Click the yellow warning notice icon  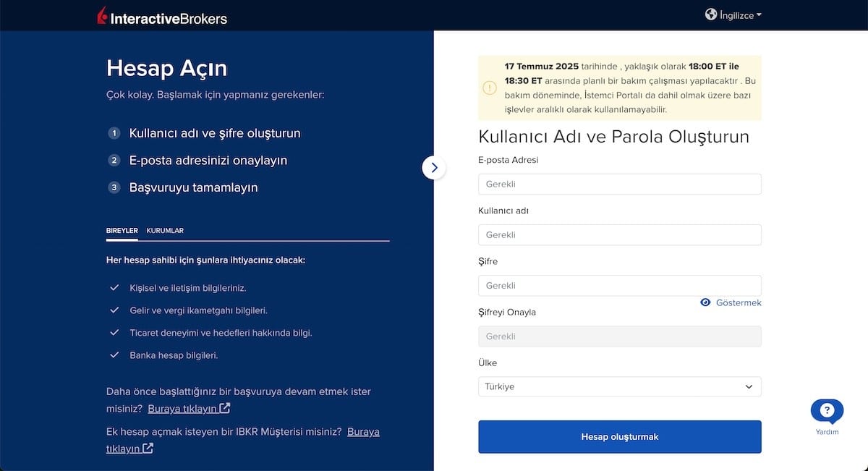tap(490, 88)
